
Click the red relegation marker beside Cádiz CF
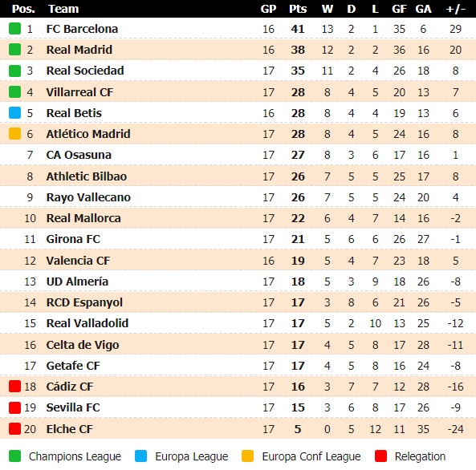[14, 387]
